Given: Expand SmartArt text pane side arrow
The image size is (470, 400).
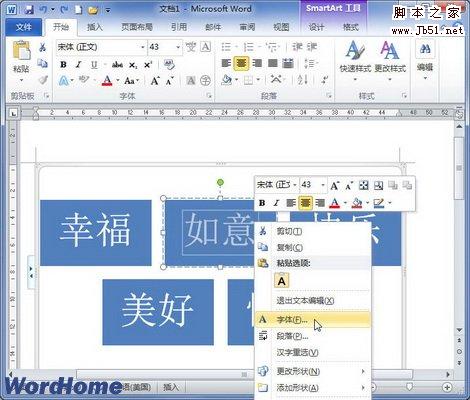Looking at the screenshot, I should point(31,272).
